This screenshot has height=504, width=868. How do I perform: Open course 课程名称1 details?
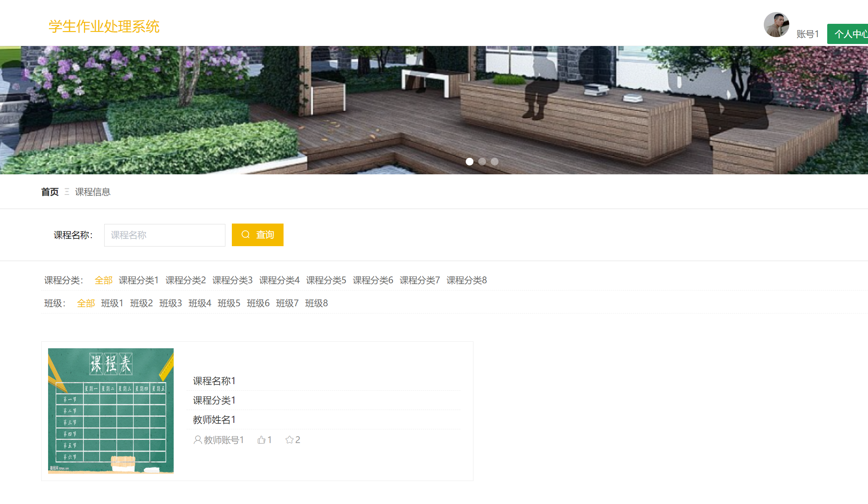[x=214, y=381]
